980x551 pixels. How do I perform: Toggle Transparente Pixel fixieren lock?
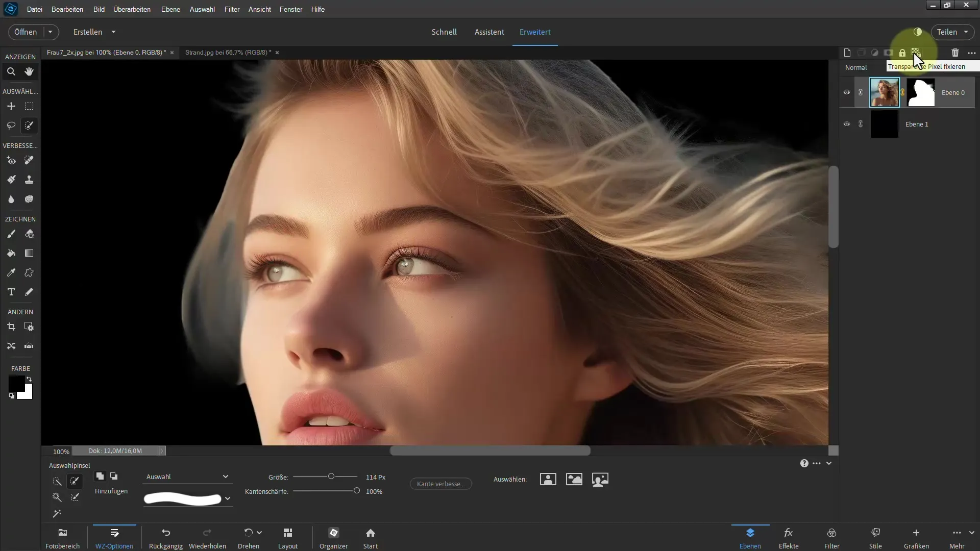[x=916, y=53]
